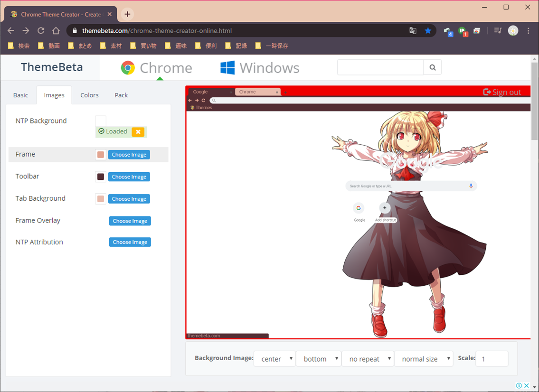Click the browser back arrow
This screenshot has width=539, height=392.
click(x=10, y=30)
